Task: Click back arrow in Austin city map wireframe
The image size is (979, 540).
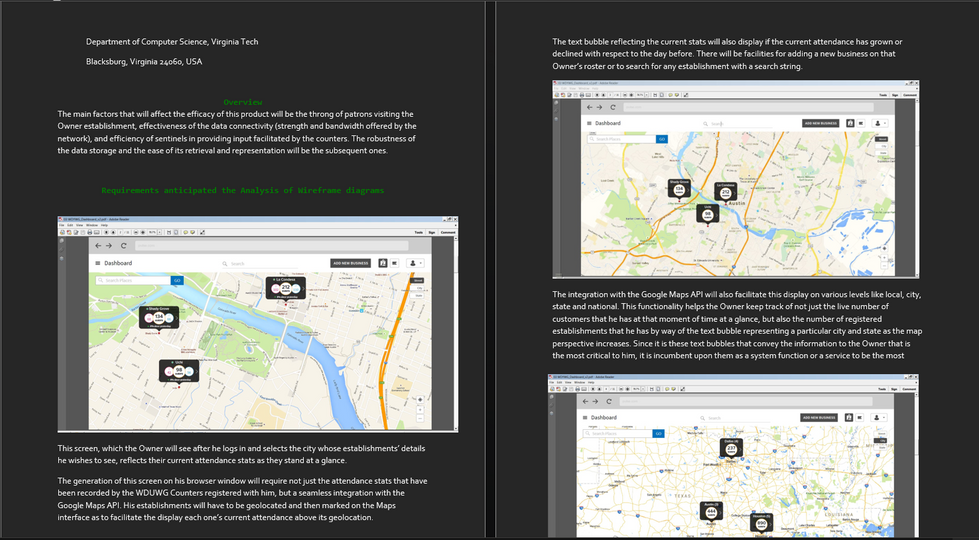Action: (x=589, y=107)
